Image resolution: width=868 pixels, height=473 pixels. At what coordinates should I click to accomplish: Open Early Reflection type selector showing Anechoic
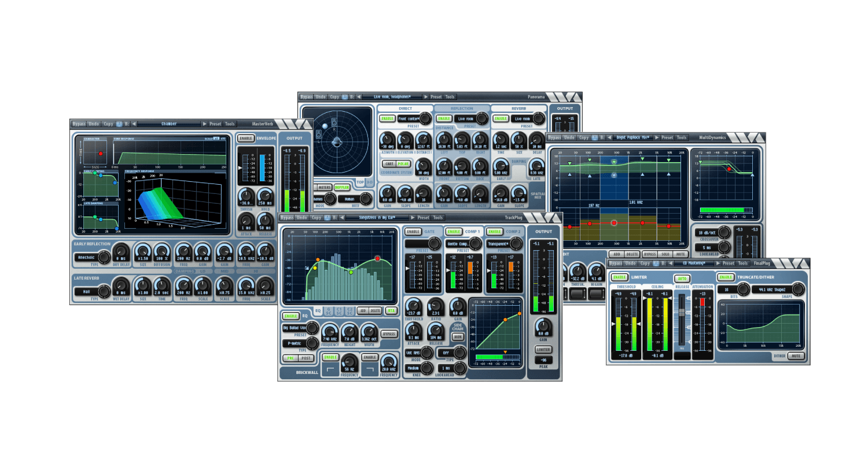point(92,257)
